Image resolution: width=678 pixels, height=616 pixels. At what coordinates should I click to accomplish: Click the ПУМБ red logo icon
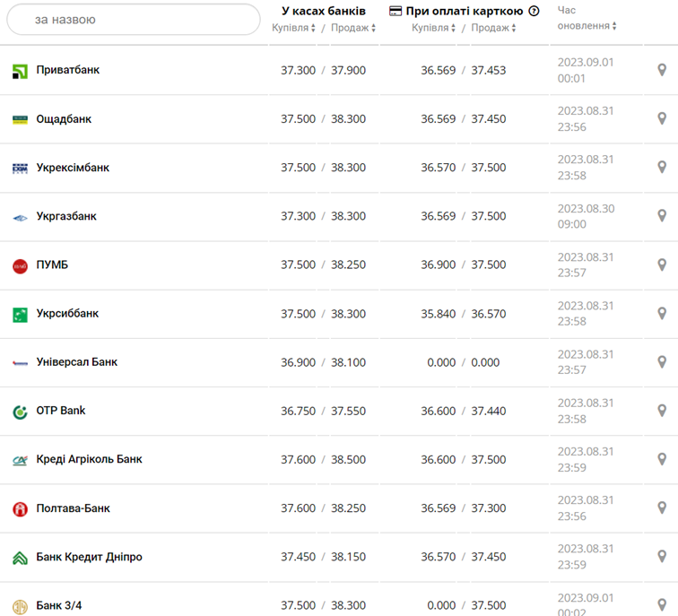click(x=20, y=265)
